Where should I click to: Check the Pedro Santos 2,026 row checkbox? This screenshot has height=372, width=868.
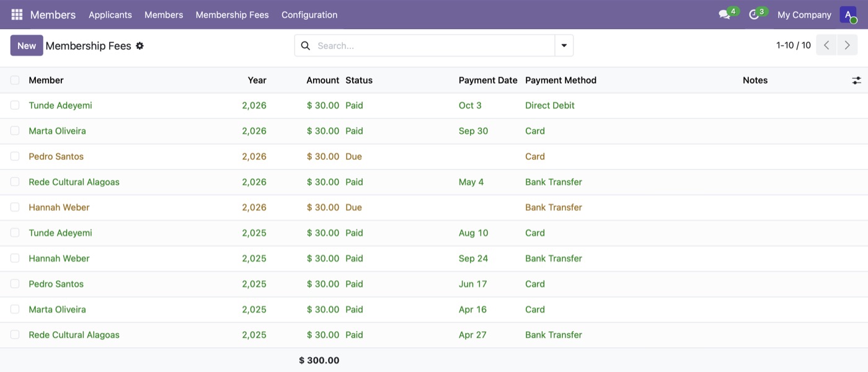pyautogui.click(x=15, y=156)
